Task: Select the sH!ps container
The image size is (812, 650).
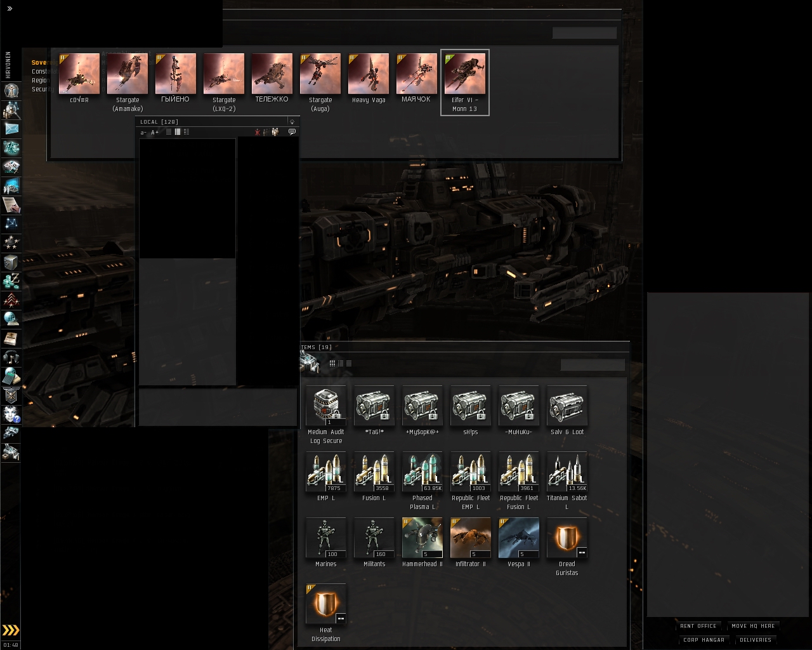Action: pyautogui.click(x=471, y=411)
